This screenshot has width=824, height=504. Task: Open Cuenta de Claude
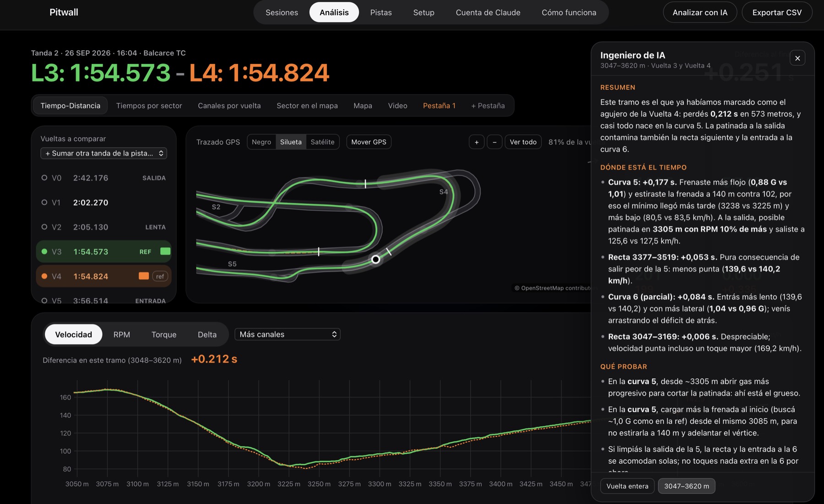[488, 12]
